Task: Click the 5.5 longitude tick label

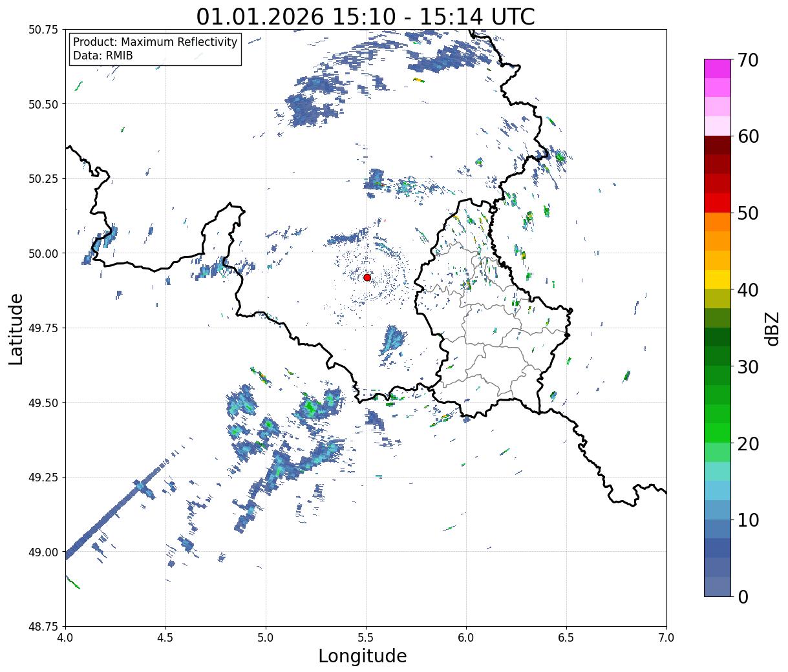Action: [x=366, y=637]
